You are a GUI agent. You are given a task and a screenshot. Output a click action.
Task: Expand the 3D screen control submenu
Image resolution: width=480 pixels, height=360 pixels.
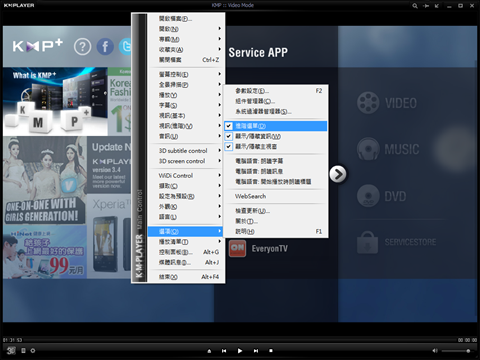(185, 161)
